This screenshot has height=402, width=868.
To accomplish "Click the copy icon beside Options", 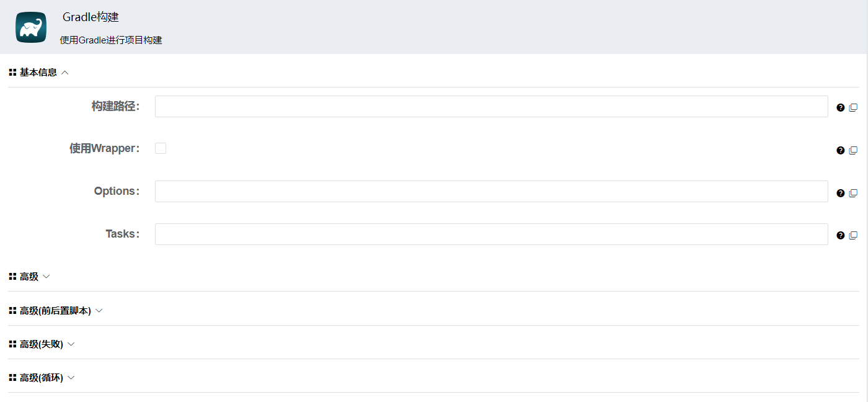I will coord(852,193).
